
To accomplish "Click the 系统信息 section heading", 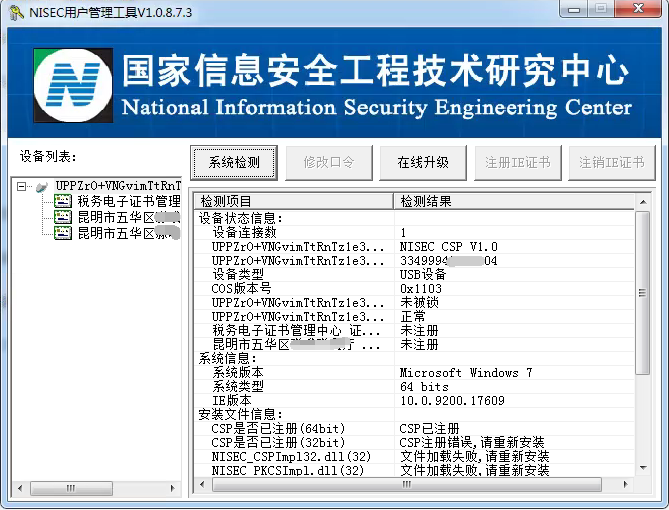I will 227,358.
